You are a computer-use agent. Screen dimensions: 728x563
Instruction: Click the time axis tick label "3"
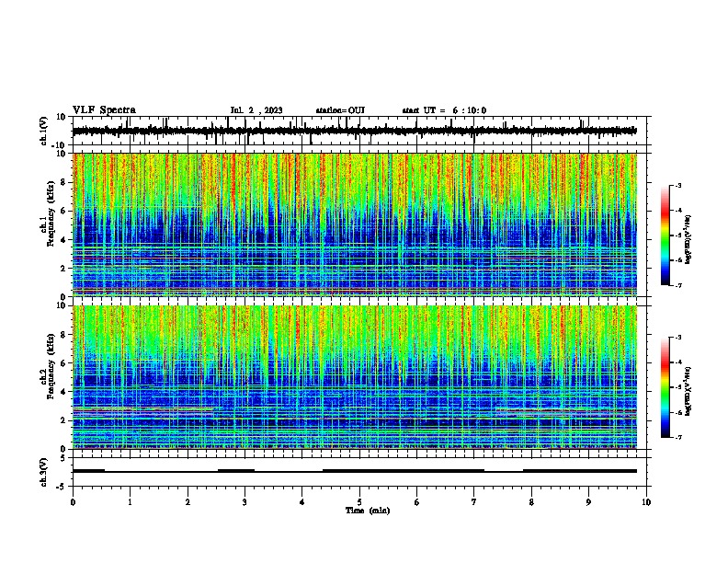[245, 502]
